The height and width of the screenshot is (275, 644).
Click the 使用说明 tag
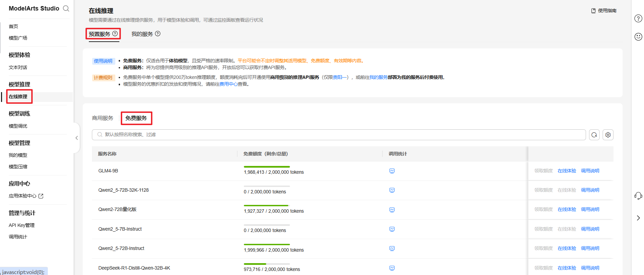pyautogui.click(x=103, y=61)
